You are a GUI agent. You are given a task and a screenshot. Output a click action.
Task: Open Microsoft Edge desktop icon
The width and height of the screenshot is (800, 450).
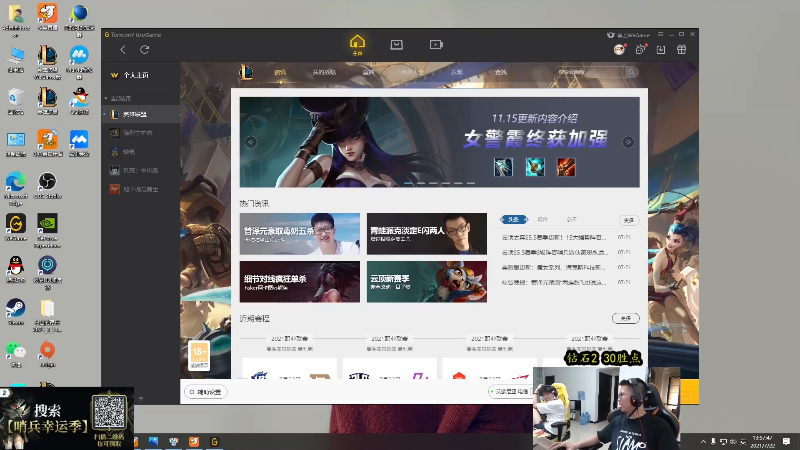coord(16,188)
